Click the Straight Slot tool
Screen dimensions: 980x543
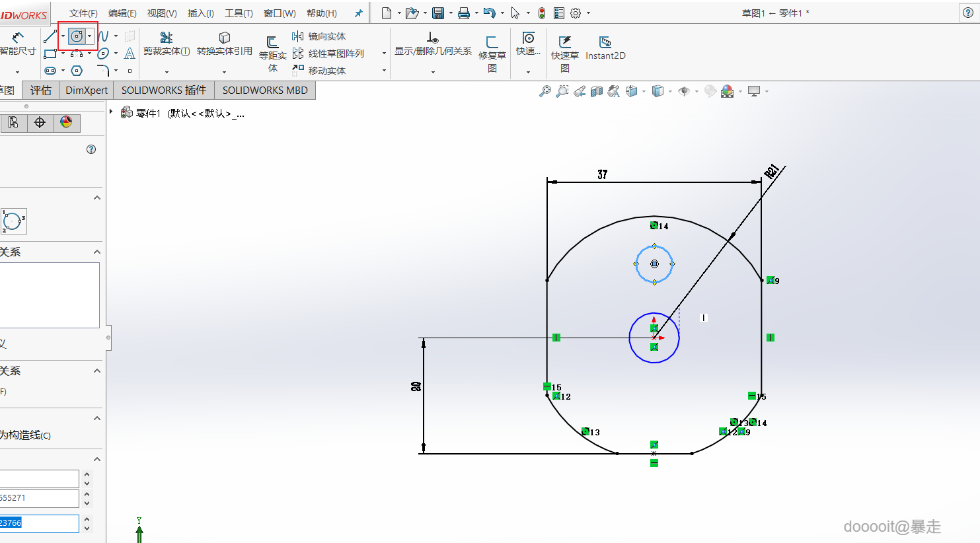50,71
